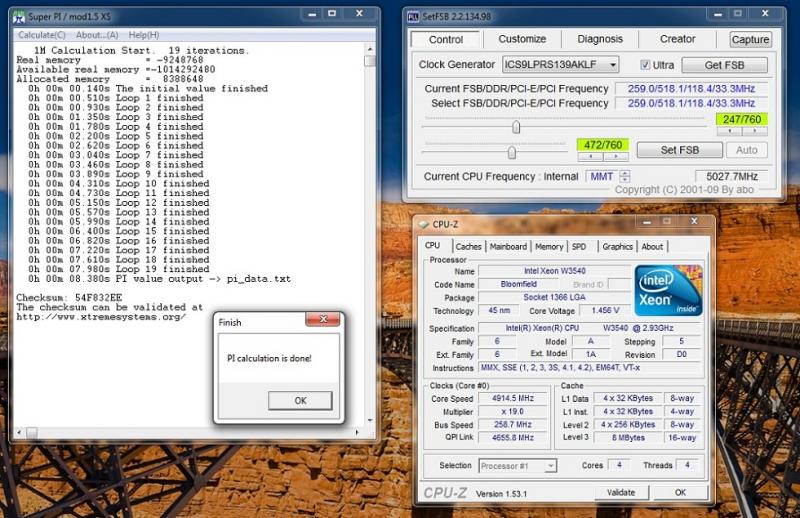
Task: Minimize the CPU-Z window
Action: pyautogui.click(x=647, y=222)
